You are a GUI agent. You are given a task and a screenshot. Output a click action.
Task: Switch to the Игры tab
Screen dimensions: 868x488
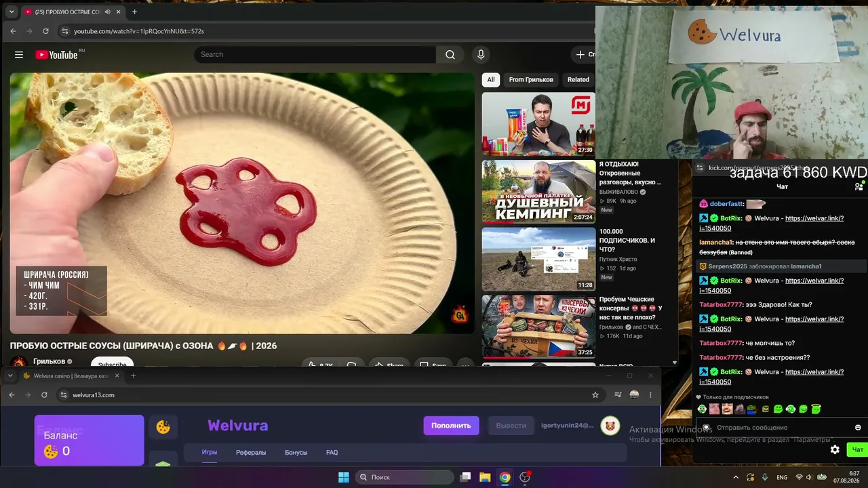pyautogui.click(x=209, y=452)
